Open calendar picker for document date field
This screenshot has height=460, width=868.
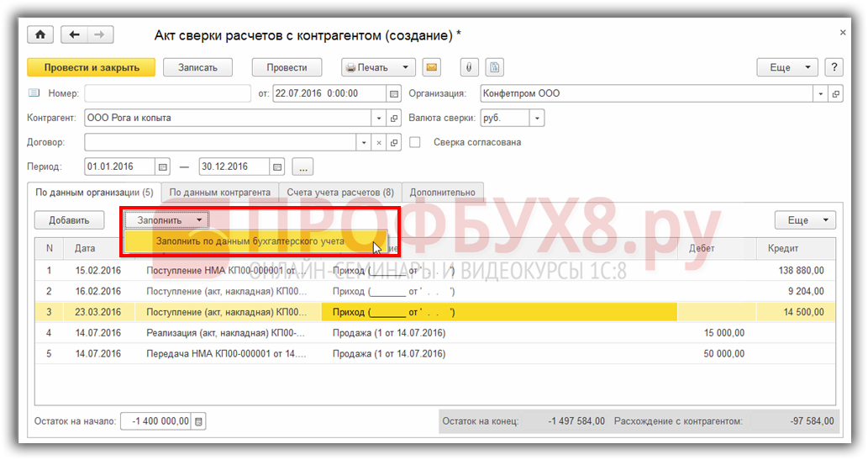click(x=393, y=93)
